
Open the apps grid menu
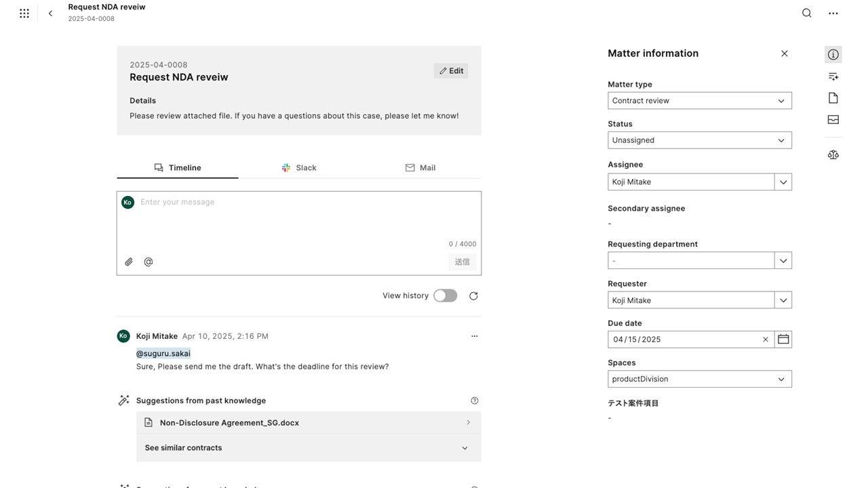click(x=24, y=14)
